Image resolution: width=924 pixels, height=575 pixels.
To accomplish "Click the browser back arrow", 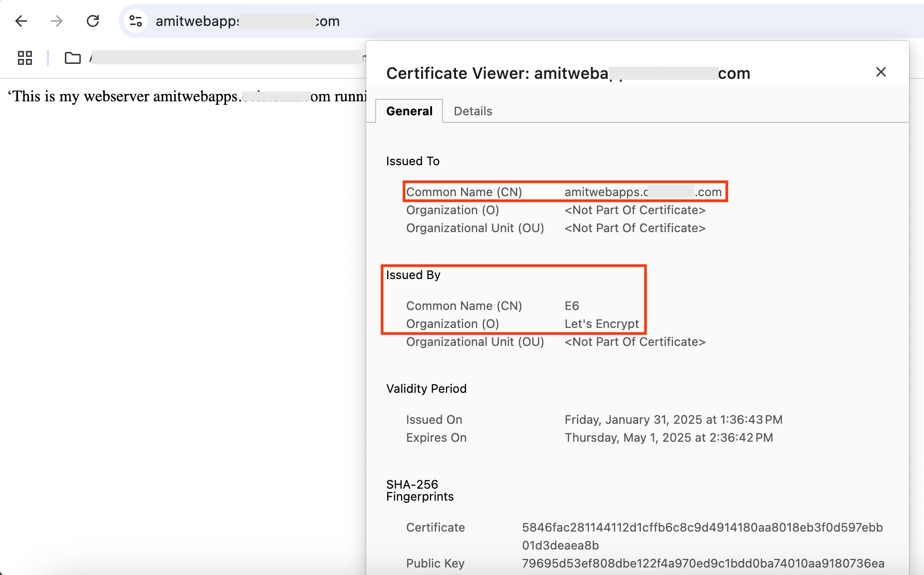I will click(x=21, y=21).
